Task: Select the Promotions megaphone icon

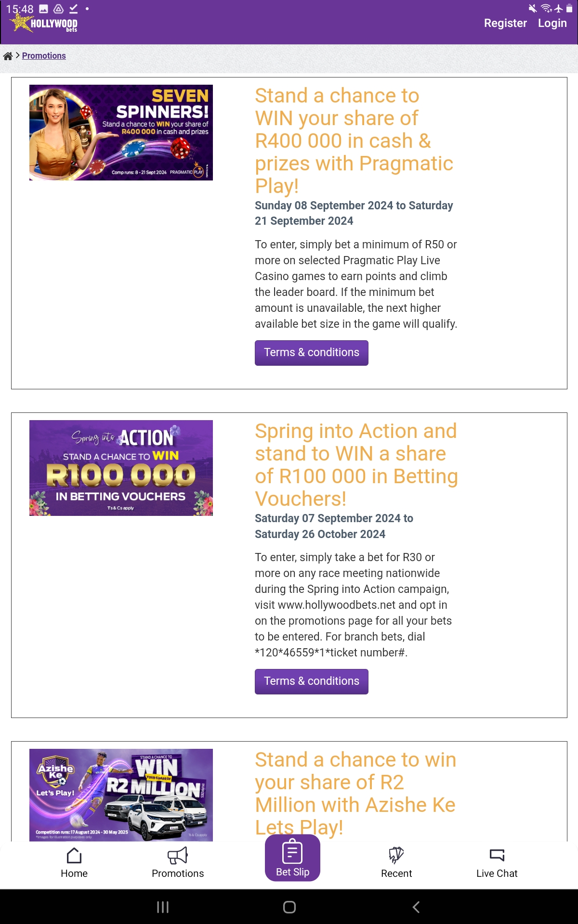Action: [x=177, y=854]
